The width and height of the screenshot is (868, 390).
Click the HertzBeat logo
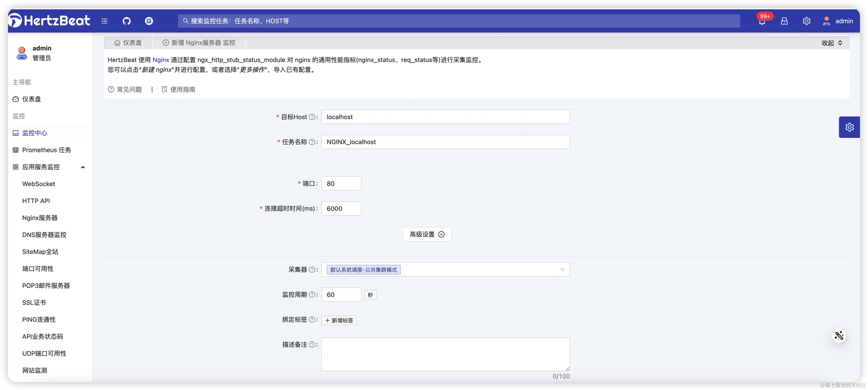(49, 21)
